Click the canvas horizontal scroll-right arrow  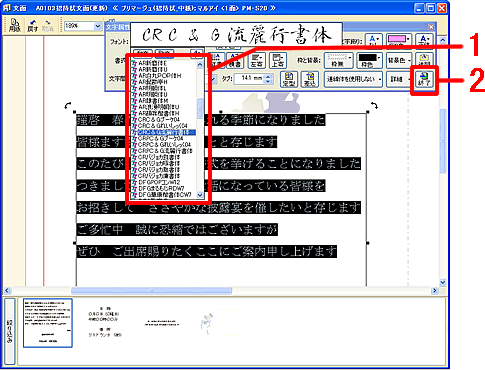[x=434, y=291]
